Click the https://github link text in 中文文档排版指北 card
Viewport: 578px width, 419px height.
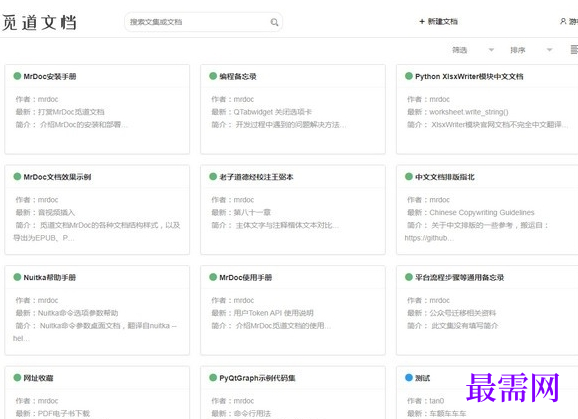tap(429, 238)
